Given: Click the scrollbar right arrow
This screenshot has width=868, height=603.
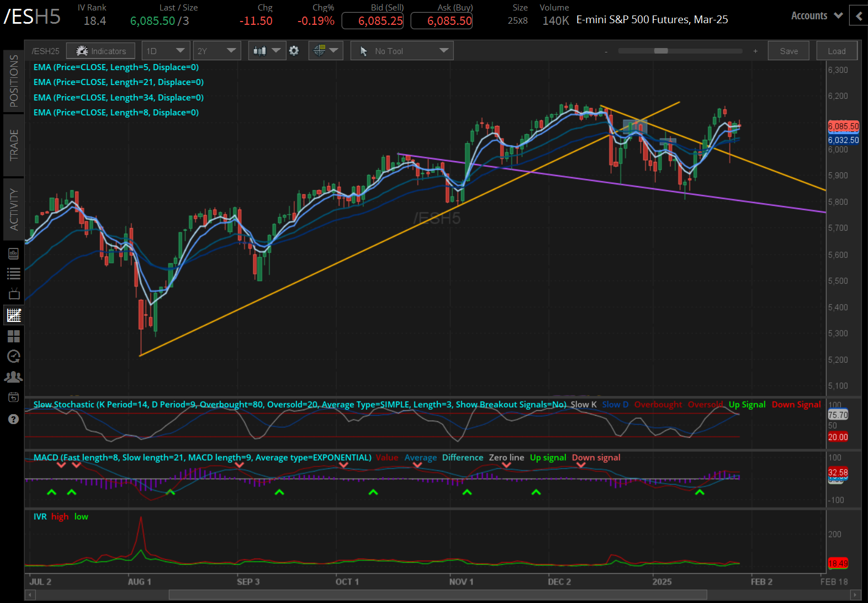Looking at the screenshot, I should click(x=856, y=595).
